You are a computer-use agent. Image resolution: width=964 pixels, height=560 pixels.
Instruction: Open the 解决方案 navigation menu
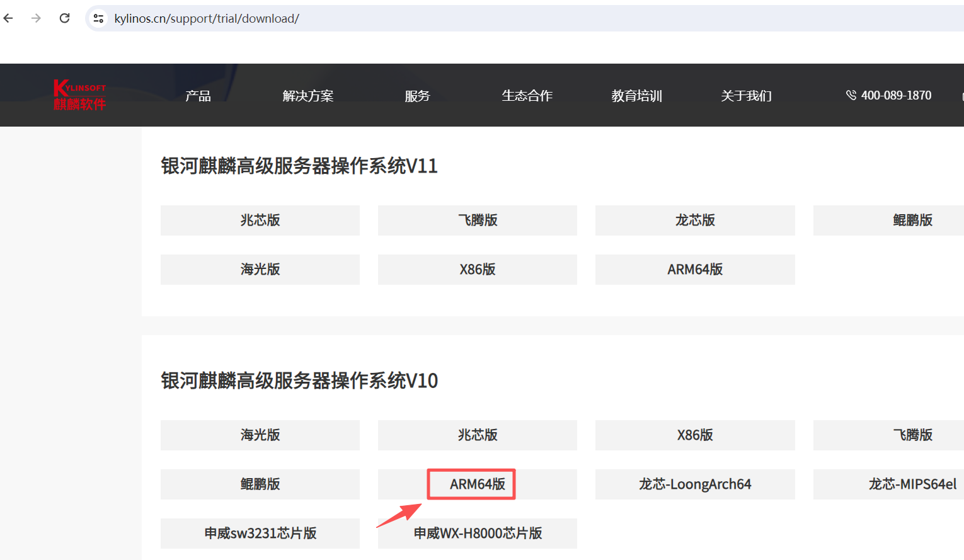(308, 96)
